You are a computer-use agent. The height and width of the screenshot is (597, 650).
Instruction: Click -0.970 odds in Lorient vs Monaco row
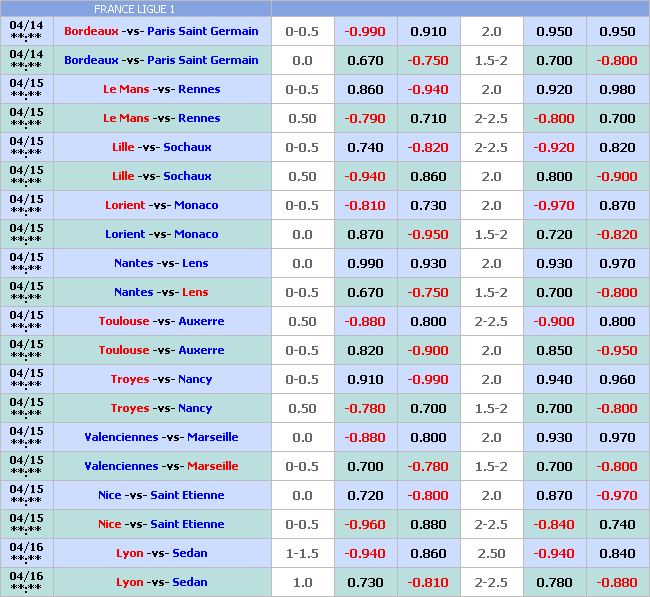(x=554, y=205)
